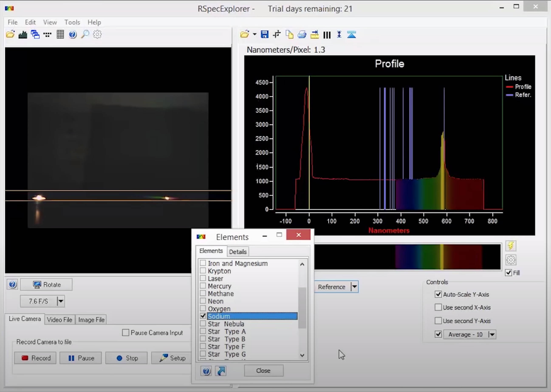This screenshot has width=551, height=392.
Task: Click the crosshair calibrate icon
Action: 277,35
